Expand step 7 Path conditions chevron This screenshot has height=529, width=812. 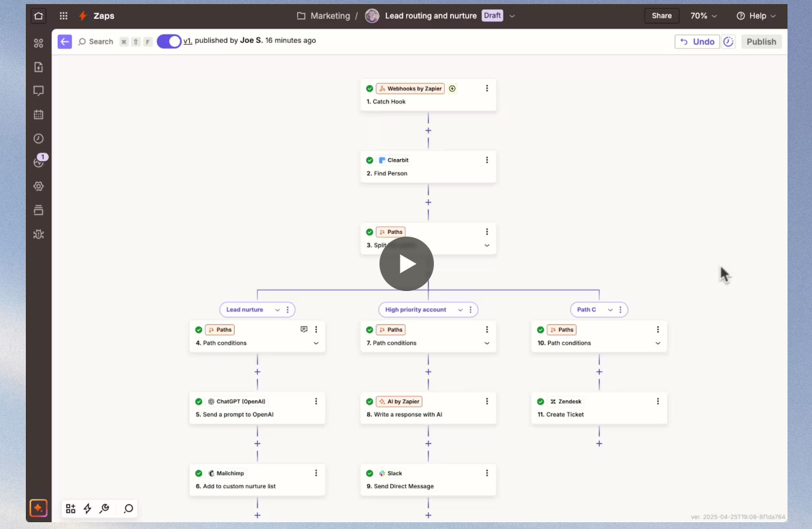487,343
